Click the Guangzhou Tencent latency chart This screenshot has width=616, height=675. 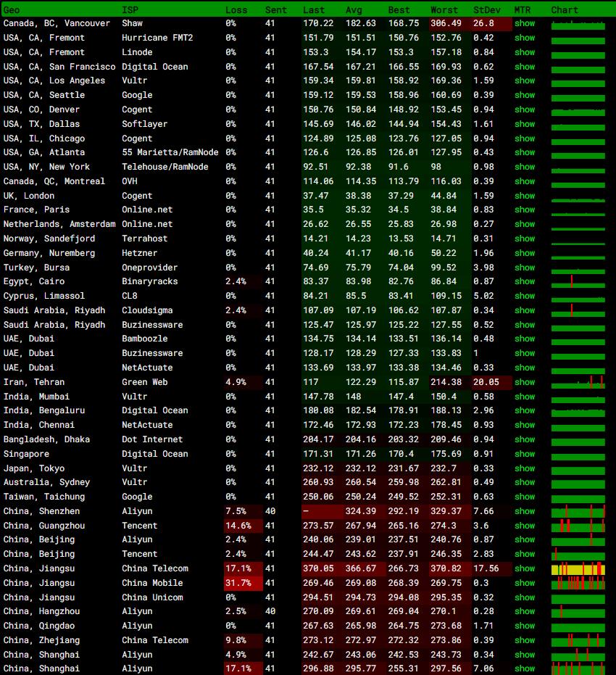578,526
